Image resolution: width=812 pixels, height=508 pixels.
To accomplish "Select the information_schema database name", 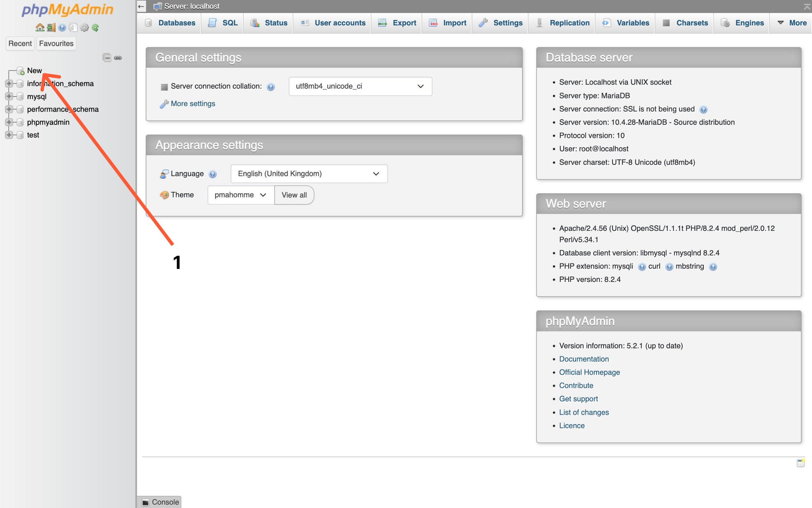I will pos(60,84).
